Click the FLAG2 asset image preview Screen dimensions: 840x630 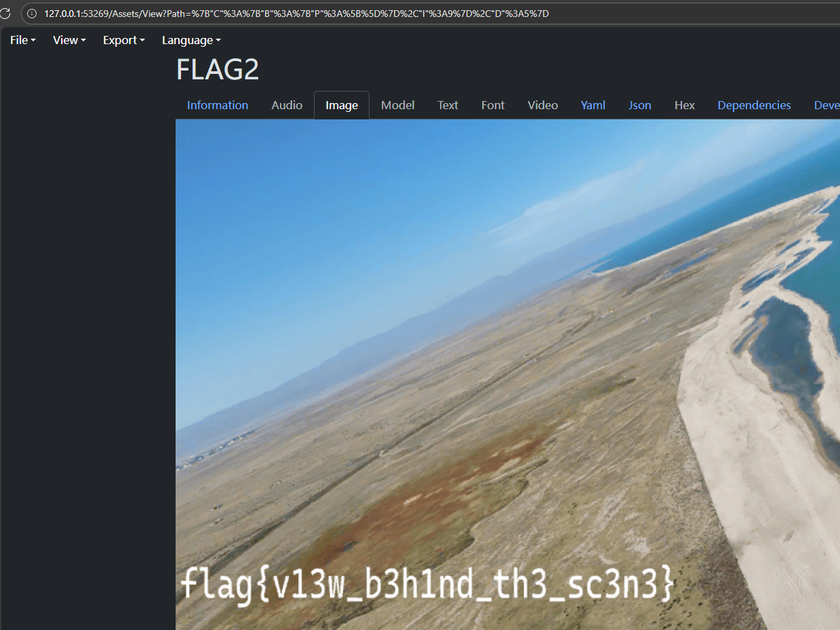[507, 373]
